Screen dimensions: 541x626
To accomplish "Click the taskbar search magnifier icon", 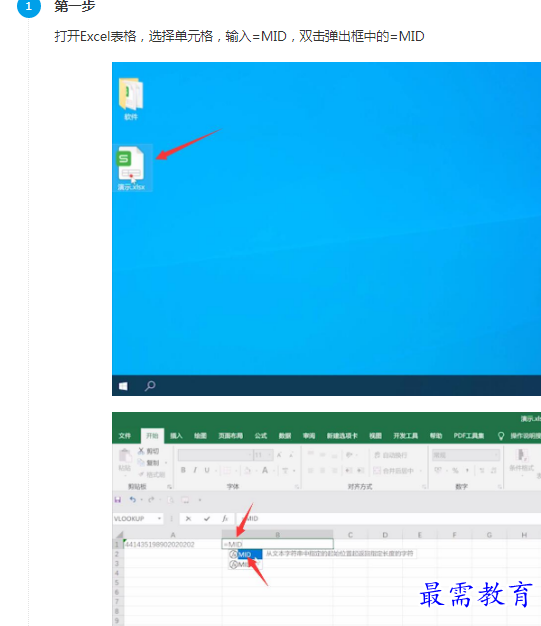I will pyautogui.click(x=150, y=386).
